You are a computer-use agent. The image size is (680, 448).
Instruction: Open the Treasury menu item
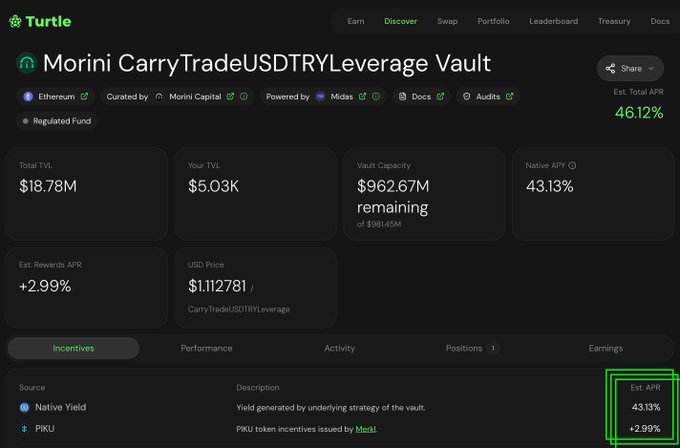point(614,21)
